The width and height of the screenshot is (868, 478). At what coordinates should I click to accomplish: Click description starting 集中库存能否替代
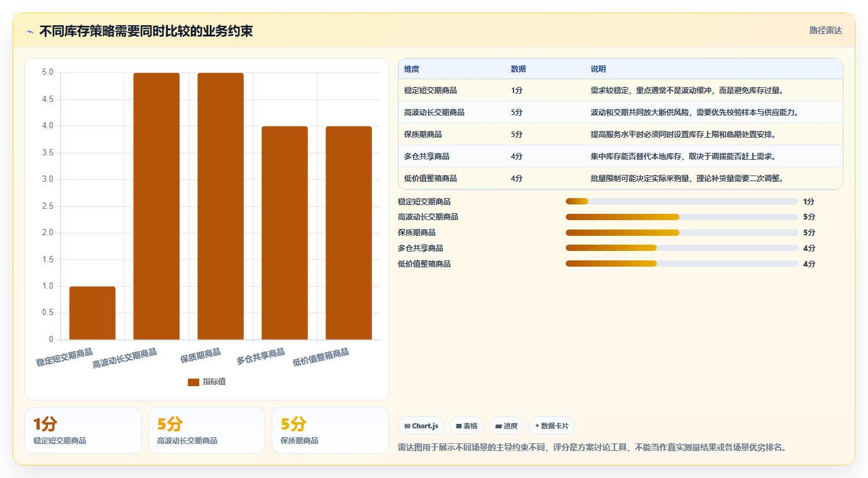(683, 156)
